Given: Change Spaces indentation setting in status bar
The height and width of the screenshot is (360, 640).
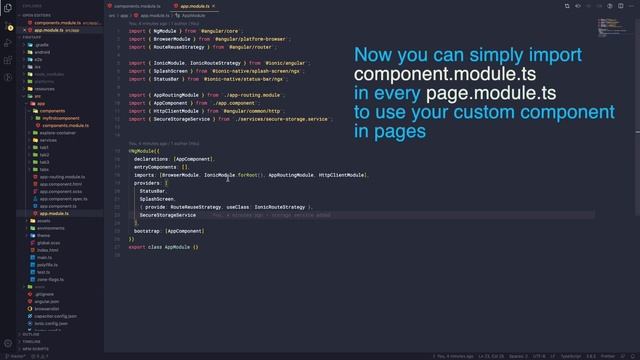Looking at the screenshot, I should (x=518, y=356).
